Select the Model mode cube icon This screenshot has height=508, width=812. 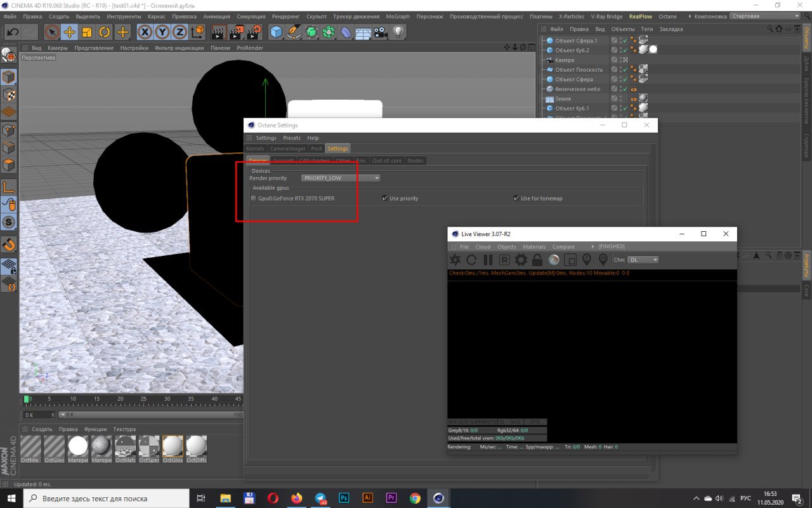(8, 77)
